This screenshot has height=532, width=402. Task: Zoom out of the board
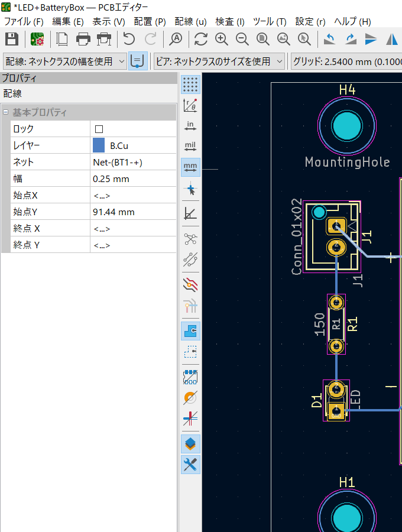click(x=242, y=40)
